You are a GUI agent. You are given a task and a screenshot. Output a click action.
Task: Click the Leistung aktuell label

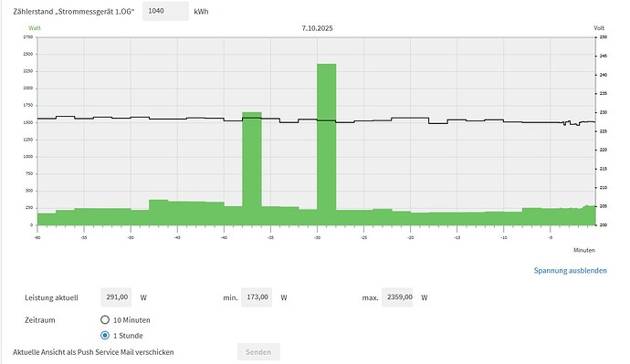tap(51, 297)
